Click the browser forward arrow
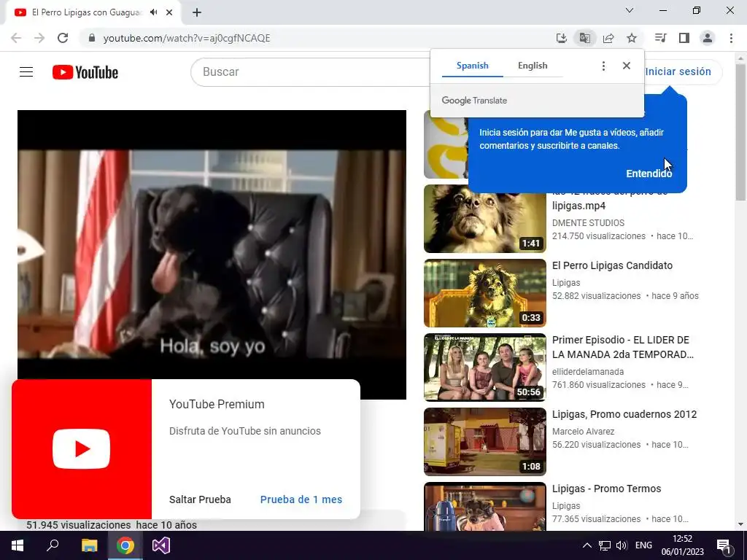Image resolution: width=747 pixels, height=560 pixels. (39, 38)
